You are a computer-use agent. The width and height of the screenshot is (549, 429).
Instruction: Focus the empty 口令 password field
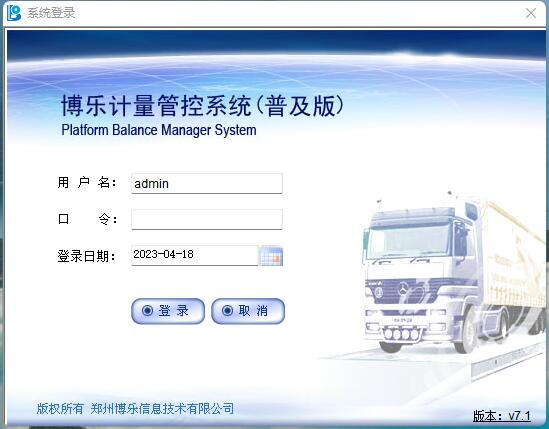click(x=207, y=219)
